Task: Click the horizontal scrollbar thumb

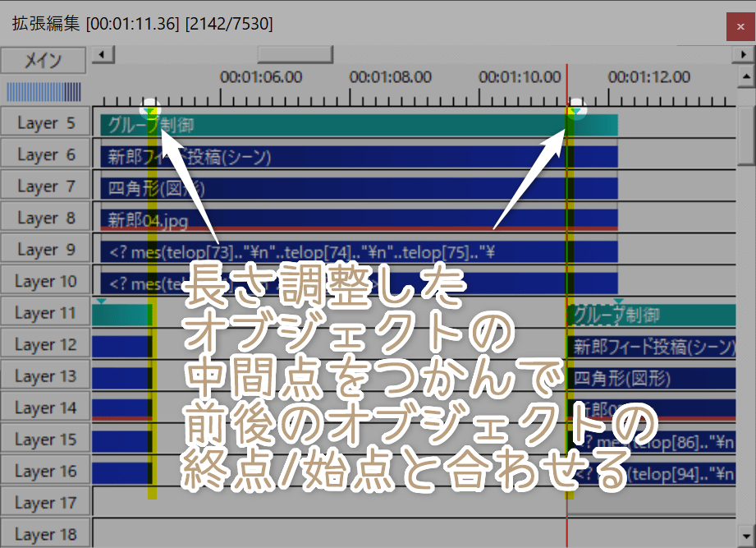Action: (295, 55)
